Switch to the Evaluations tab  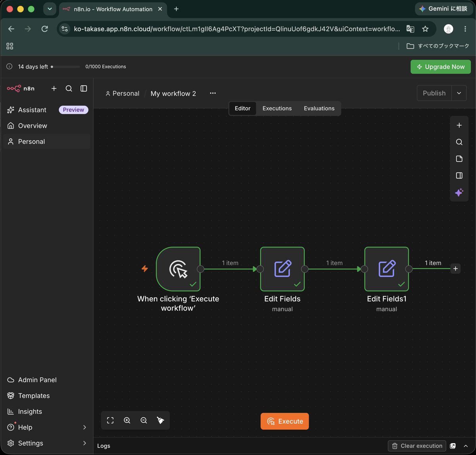[319, 108]
